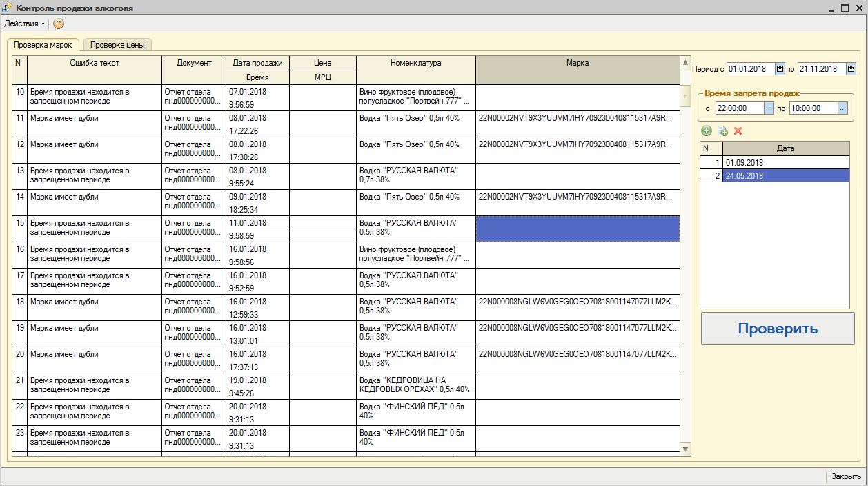Image resolution: width=868 pixels, height=486 pixels.
Task: Click ban start time field 22:00:00
Action: pos(740,108)
